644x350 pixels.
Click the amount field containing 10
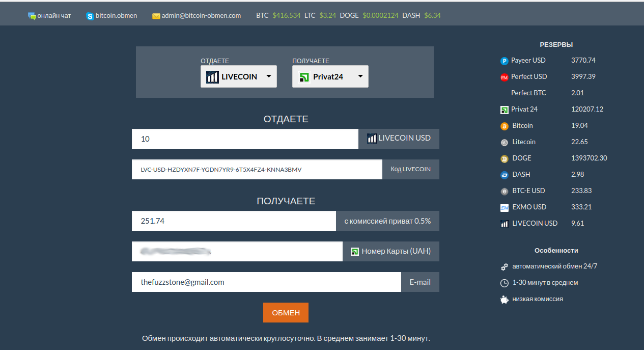[x=245, y=139]
